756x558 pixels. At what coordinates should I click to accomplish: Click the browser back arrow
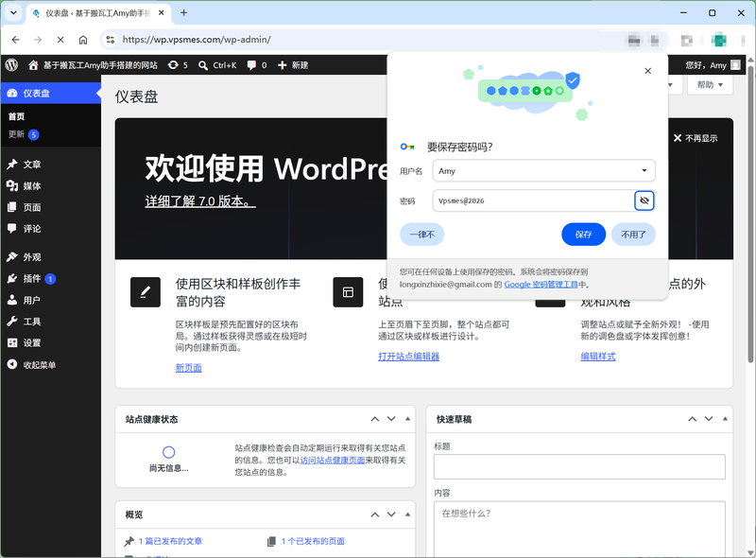coord(15,40)
